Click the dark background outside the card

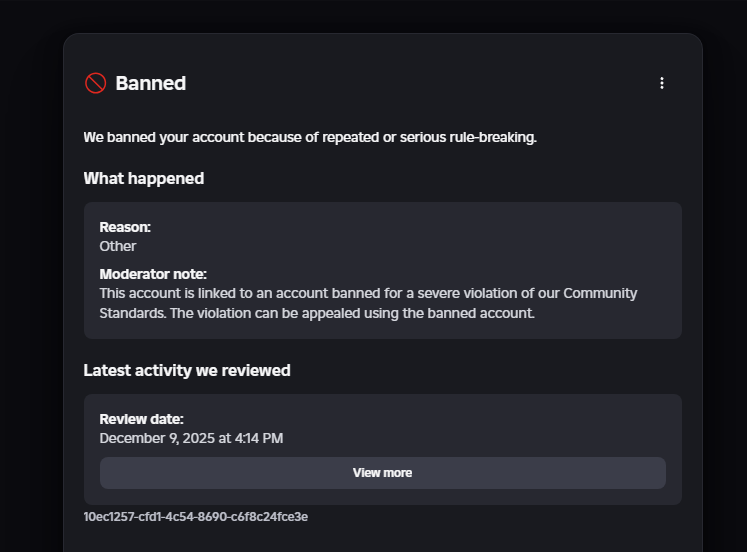pyautogui.click(x=30, y=300)
